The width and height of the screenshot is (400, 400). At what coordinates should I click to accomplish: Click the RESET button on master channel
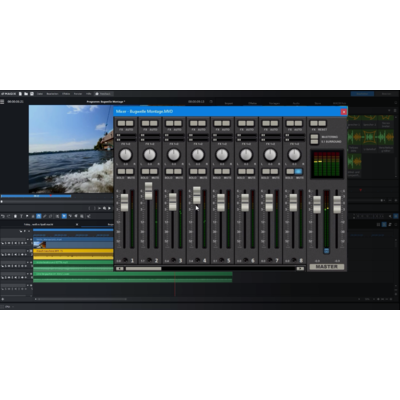tap(322, 123)
